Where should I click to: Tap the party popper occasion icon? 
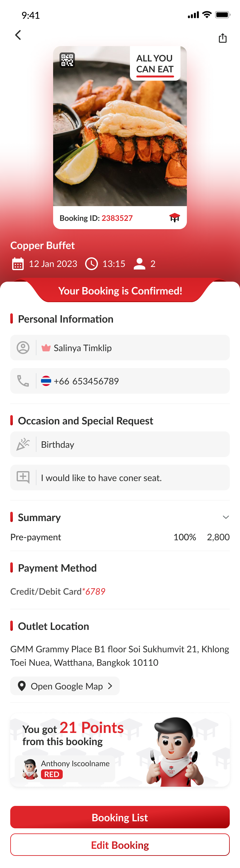[x=23, y=445]
